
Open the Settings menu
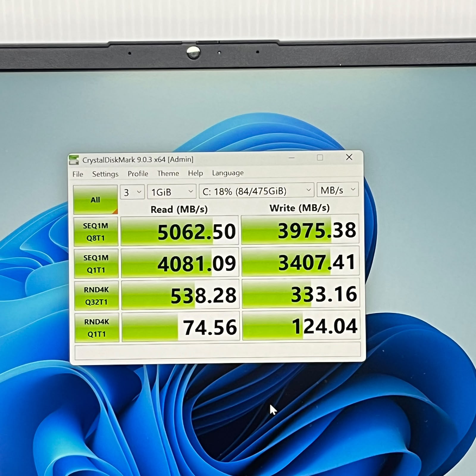pos(105,174)
